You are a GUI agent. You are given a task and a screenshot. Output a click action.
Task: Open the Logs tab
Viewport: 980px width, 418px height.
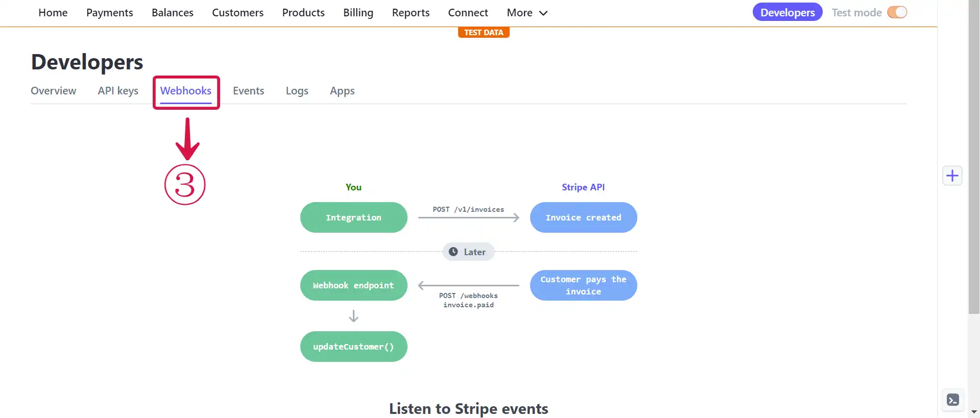pos(297,91)
